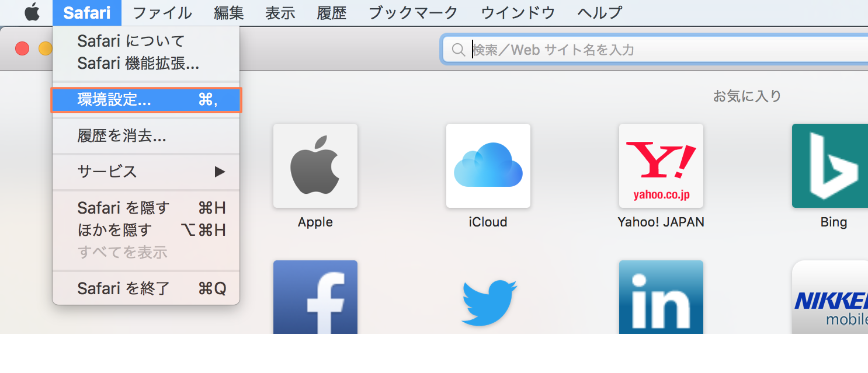Open the ブックマーク menu
Screen dimensions: 868x373
[413, 12]
